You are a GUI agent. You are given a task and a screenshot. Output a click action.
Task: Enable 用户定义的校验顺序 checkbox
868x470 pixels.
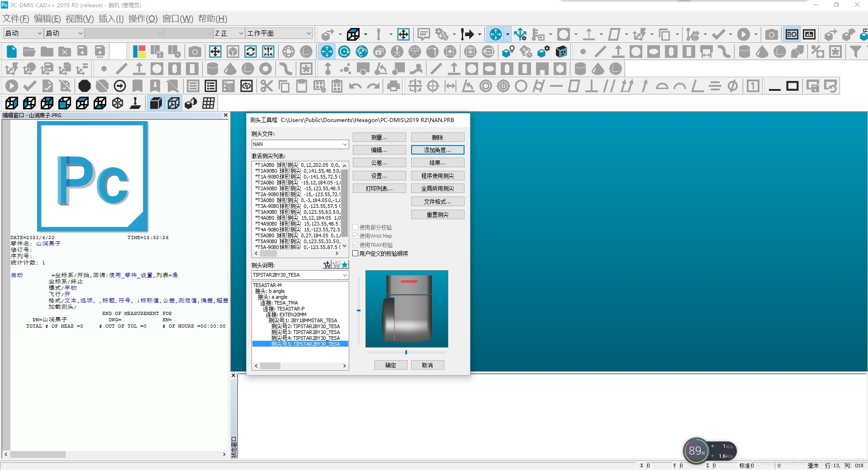(x=356, y=254)
